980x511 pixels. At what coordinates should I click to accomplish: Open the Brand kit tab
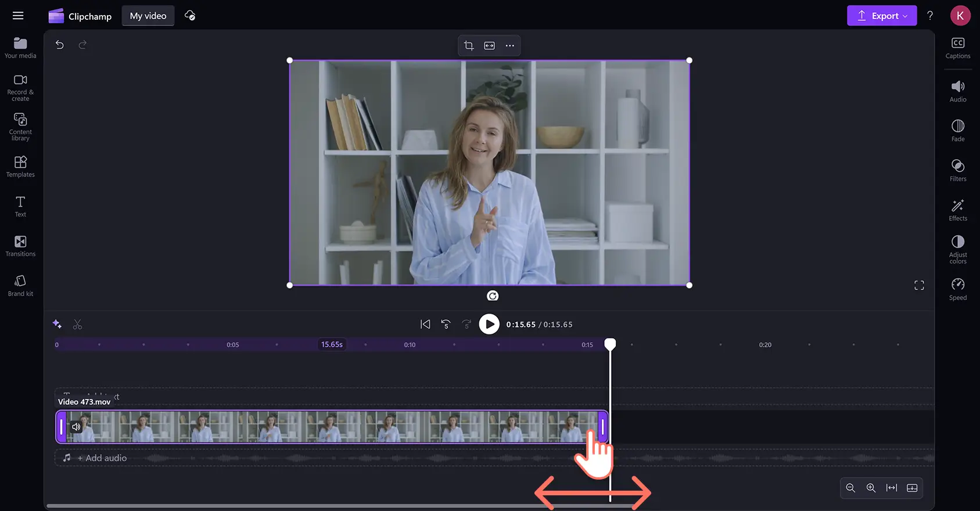tap(20, 286)
